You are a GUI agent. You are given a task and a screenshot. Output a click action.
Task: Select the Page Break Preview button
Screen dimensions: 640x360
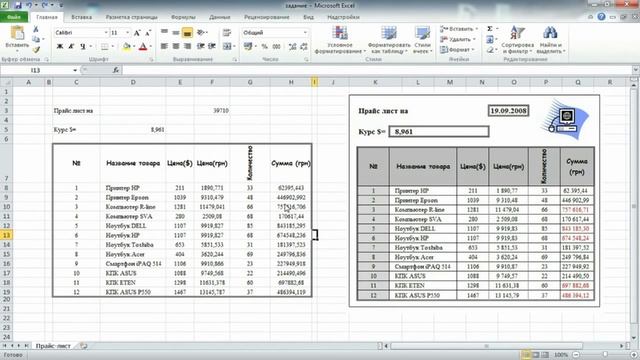tap(545, 355)
